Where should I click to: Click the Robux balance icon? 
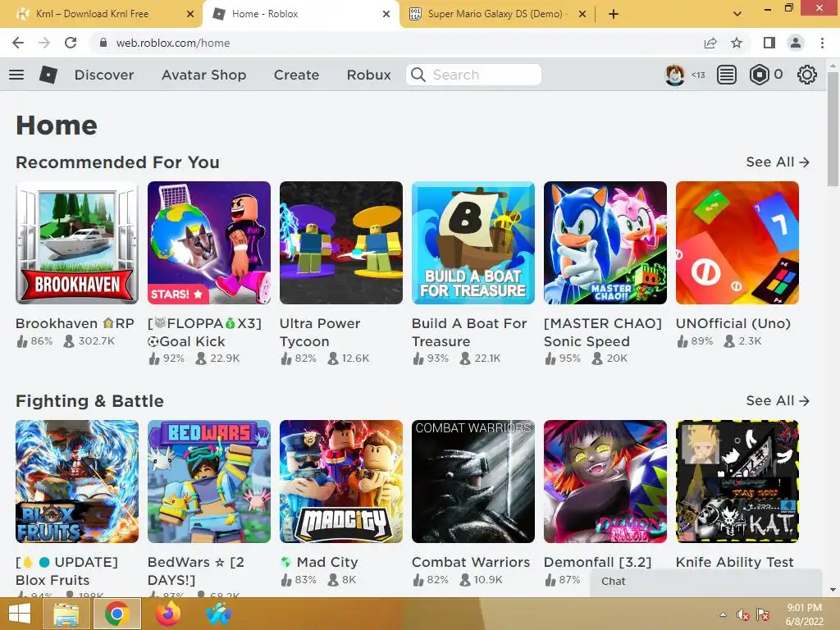pos(759,75)
